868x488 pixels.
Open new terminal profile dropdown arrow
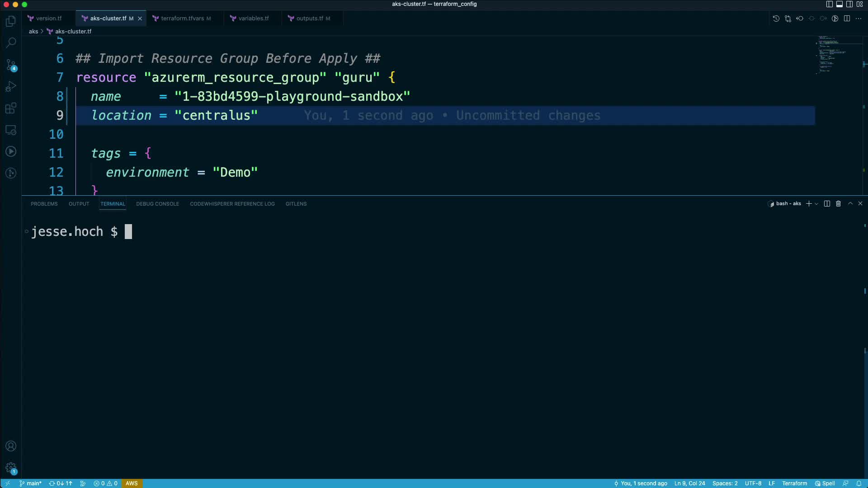tap(816, 204)
